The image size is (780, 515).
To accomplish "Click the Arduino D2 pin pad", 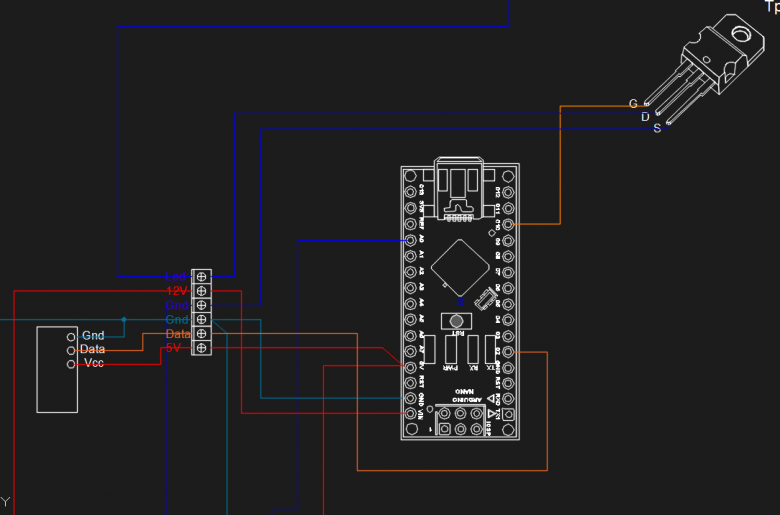I will [x=508, y=352].
